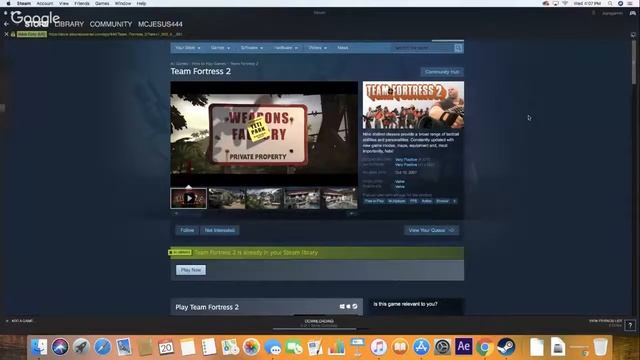Select last screenshot thumbnail in strip
640x360 pixels.
pyautogui.click(x=340, y=198)
